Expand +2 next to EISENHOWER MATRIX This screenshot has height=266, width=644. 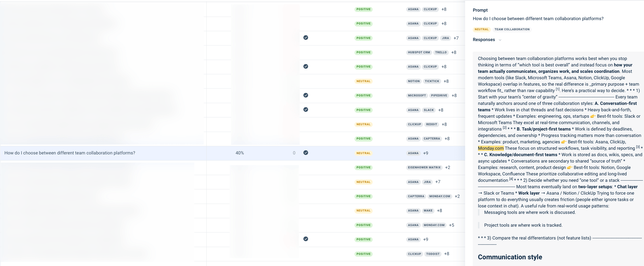click(x=447, y=168)
